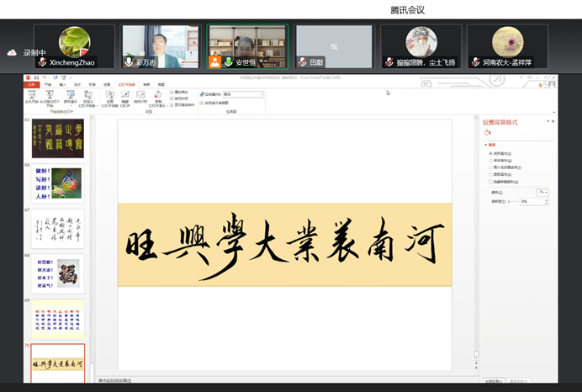Select the Gradient fill radio option
582x392 pixels.
click(x=491, y=161)
